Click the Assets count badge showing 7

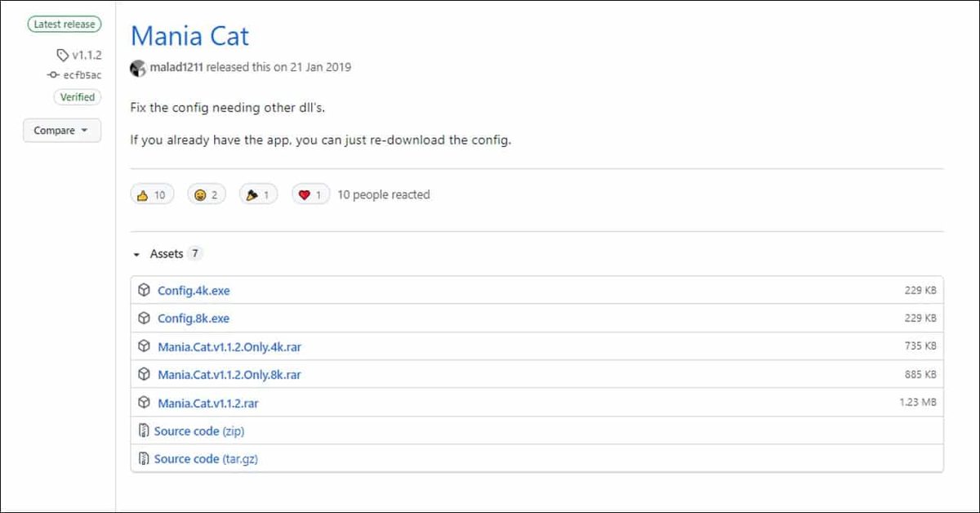[x=194, y=254]
